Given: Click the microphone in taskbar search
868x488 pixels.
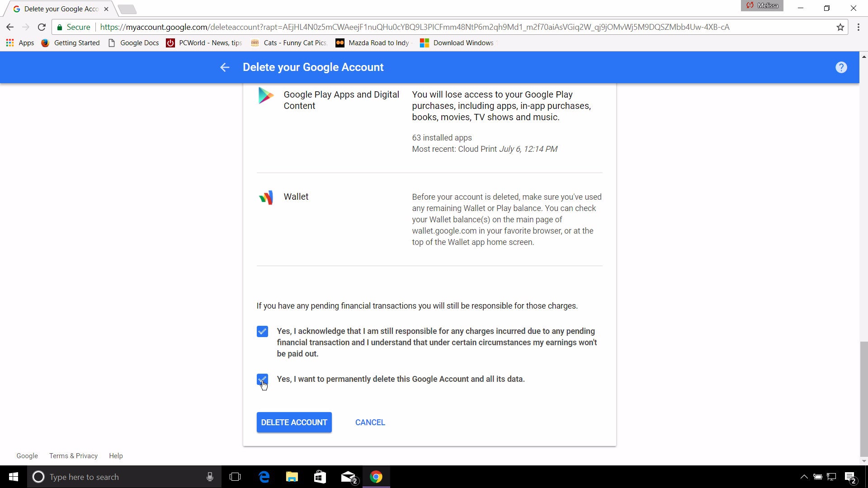Looking at the screenshot, I should 210,477.
